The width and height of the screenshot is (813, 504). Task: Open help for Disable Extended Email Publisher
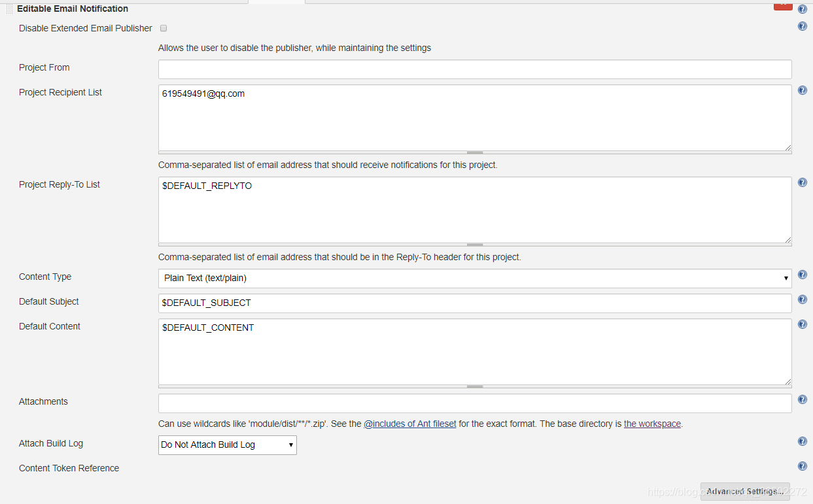[x=803, y=27]
